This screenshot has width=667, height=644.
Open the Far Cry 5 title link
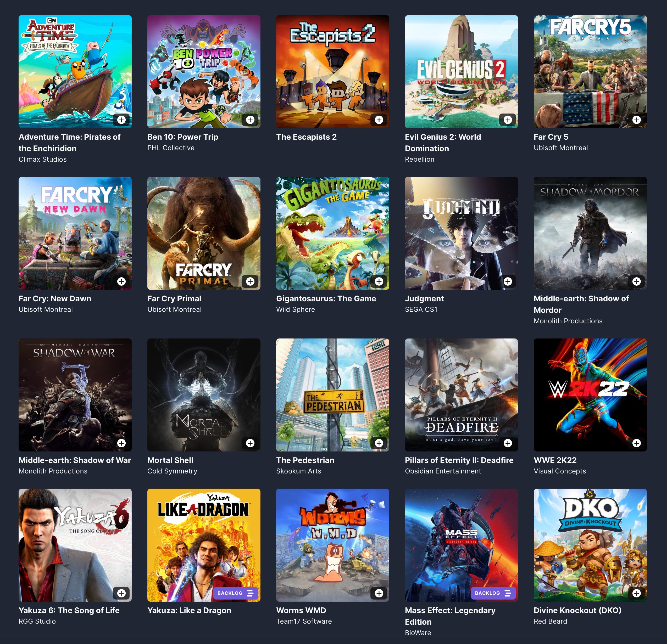551,137
